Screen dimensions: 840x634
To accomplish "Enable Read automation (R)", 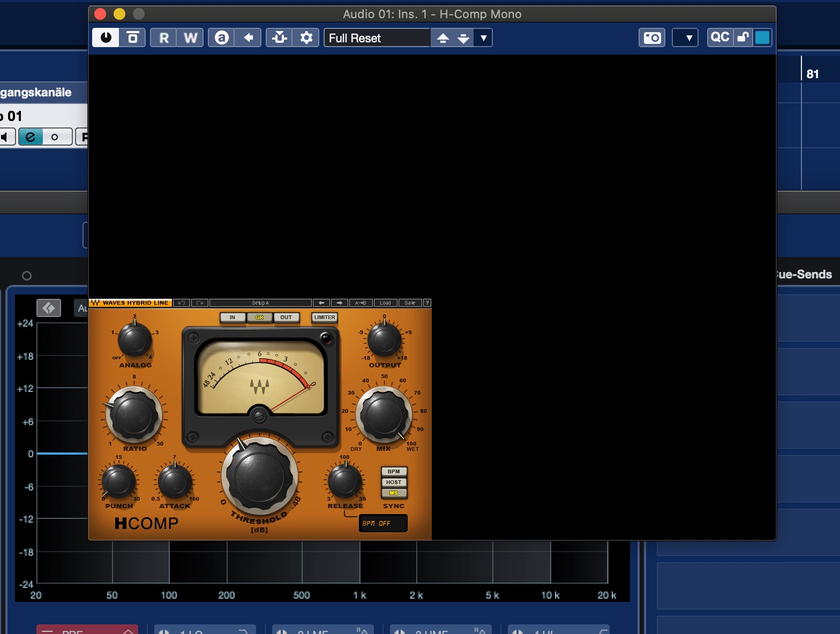I will click(163, 37).
